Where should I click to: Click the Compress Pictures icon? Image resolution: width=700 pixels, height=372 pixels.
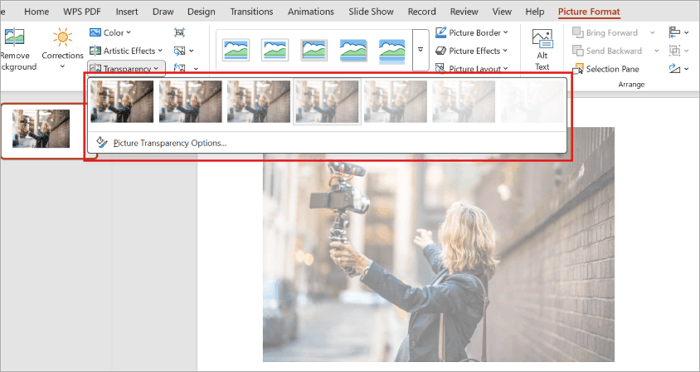[179, 33]
